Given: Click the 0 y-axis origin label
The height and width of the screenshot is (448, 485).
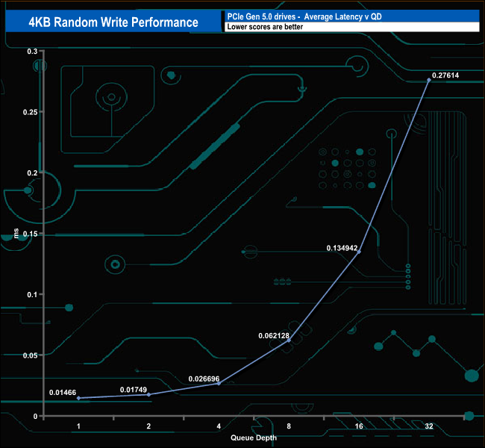Looking at the screenshot, I should pos(35,417).
